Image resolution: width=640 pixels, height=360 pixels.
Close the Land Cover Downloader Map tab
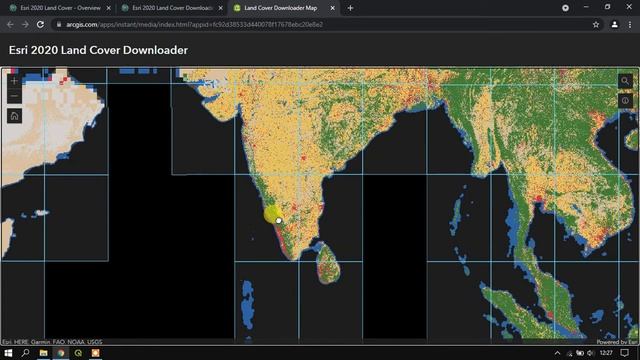pyautogui.click(x=332, y=8)
